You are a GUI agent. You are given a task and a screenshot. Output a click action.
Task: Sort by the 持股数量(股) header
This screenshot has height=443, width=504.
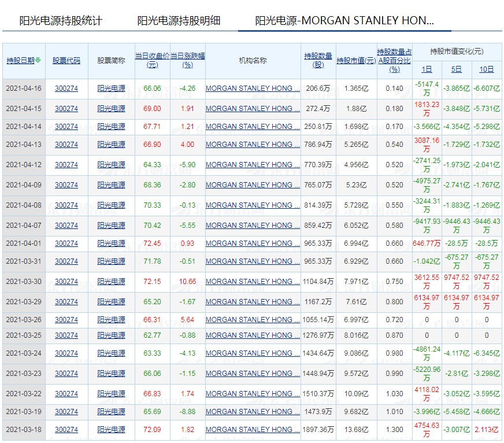(x=318, y=60)
